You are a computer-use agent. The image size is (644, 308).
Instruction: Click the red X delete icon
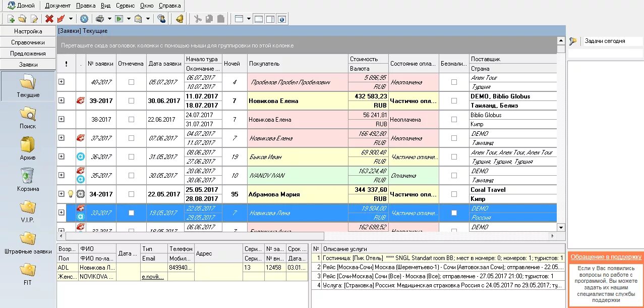(49, 19)
